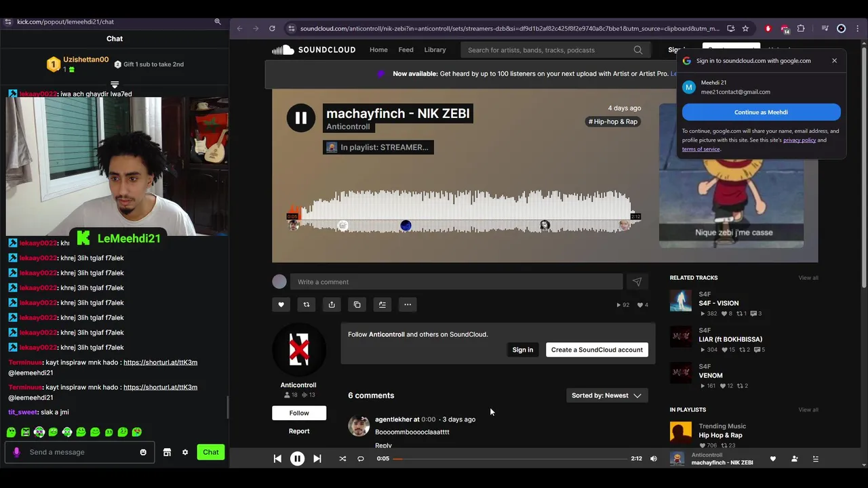The height and width of the screenshot is (488, 868).
Task: Bookmark the page with the star icon
Action: coord(745,28)
